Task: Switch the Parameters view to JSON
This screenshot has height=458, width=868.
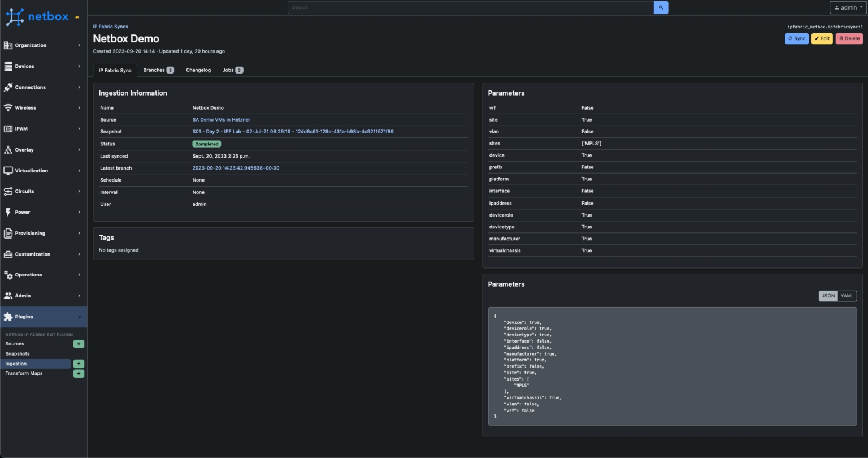Action: pos(828,295)
